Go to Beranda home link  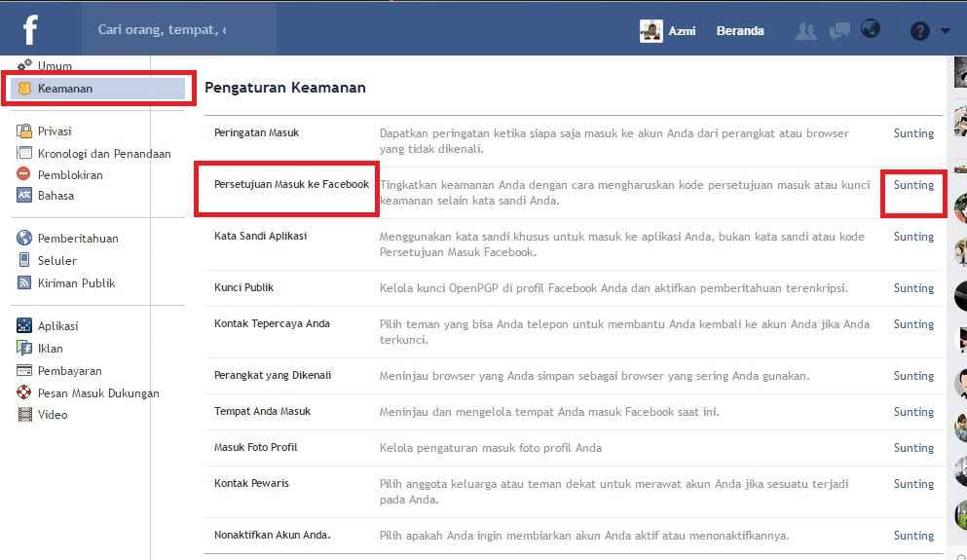point(740,31)
